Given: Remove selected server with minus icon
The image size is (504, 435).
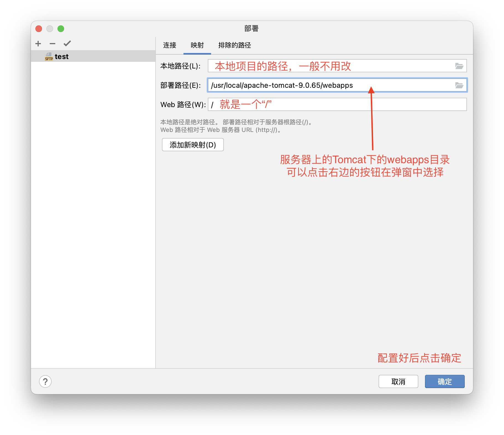Looking at the screenshot, I should 53,44.
